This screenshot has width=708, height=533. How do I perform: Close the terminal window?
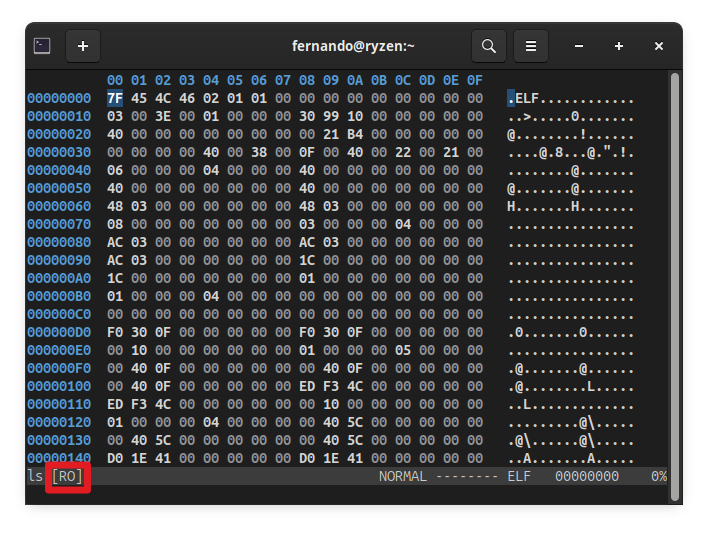(x=659, y=46)
